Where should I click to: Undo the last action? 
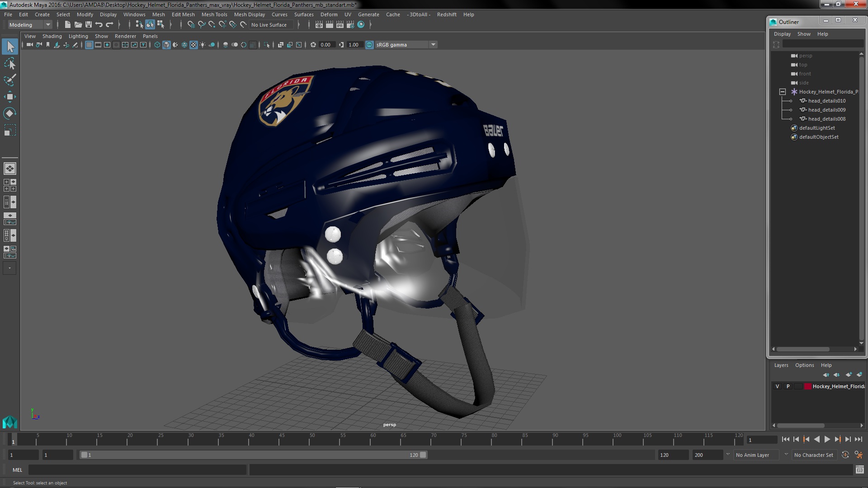click(99, 25)
